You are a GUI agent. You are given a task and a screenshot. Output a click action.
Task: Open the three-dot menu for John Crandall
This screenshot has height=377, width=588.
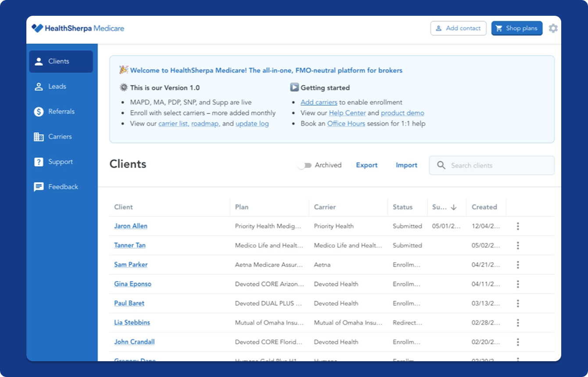(518, 342)
